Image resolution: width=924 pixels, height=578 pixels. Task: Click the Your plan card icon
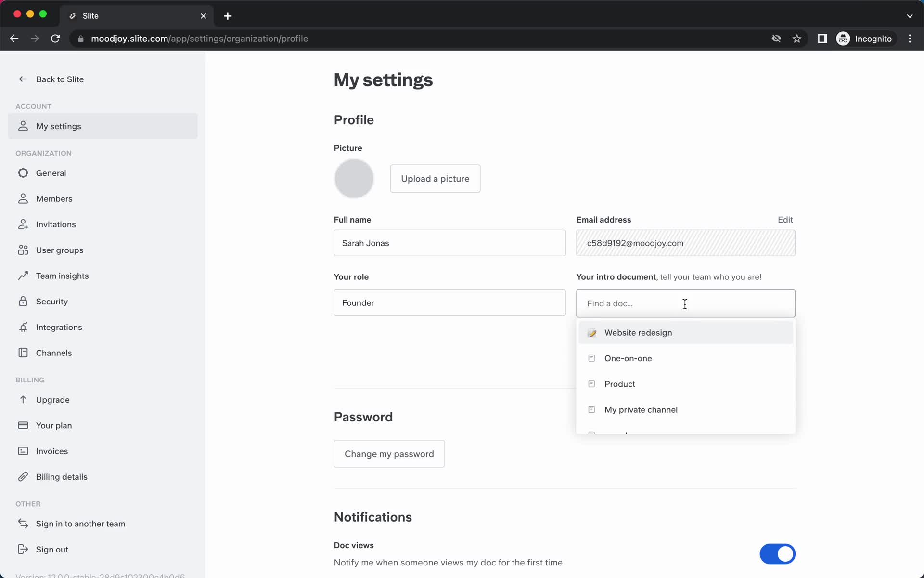pos(23,425)
